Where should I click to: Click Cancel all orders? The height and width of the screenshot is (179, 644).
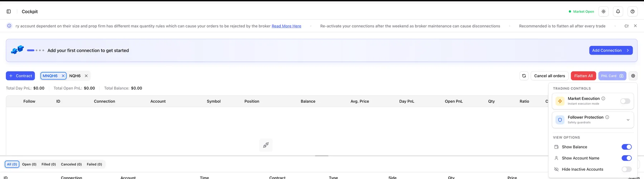point(550,76)
